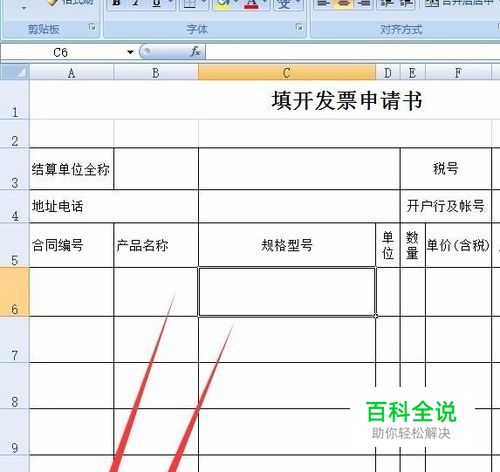500x472 pixels.
Task: Open the fill color dropdown arrow
Action: coord(236,3)
